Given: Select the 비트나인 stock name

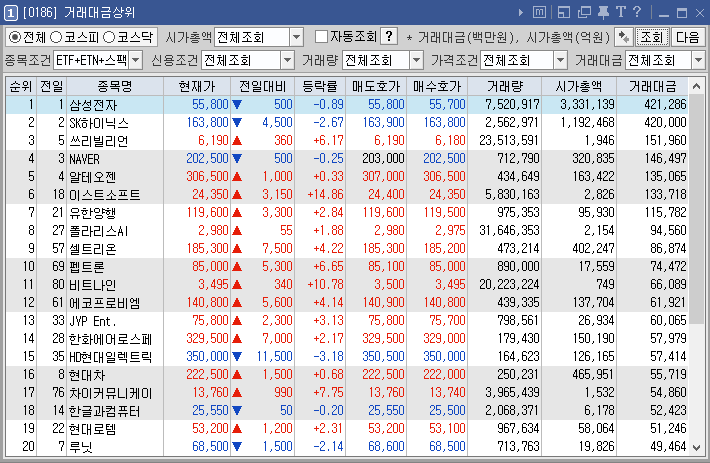Looking at the screenshot, I should 92,285.
